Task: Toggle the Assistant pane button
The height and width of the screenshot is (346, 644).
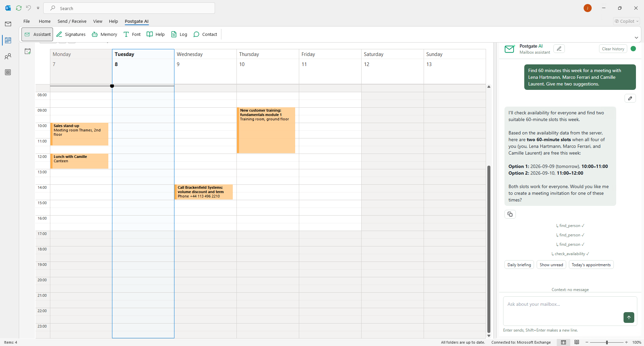Action: (37, 34)
